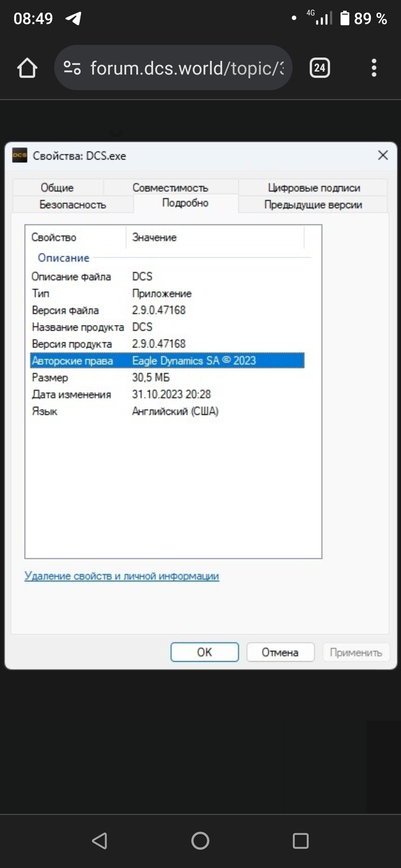Switch to the Безопасность tab

(x=73, y=204)
